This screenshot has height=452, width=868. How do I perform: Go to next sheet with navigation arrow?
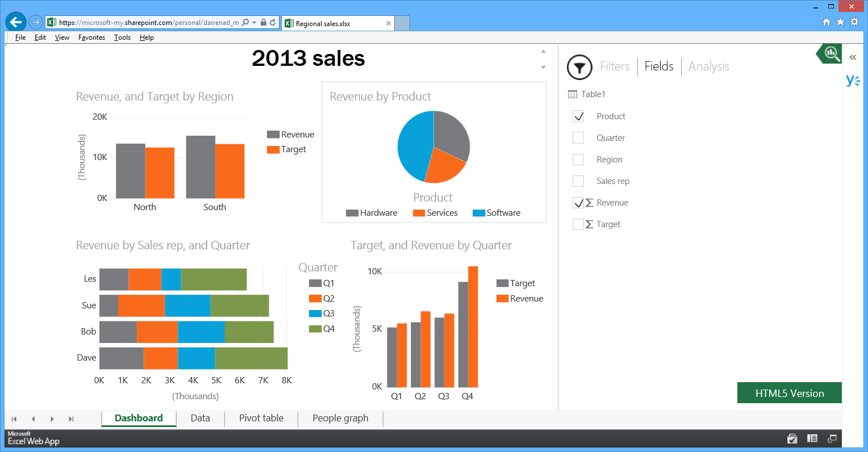(52, 419)
